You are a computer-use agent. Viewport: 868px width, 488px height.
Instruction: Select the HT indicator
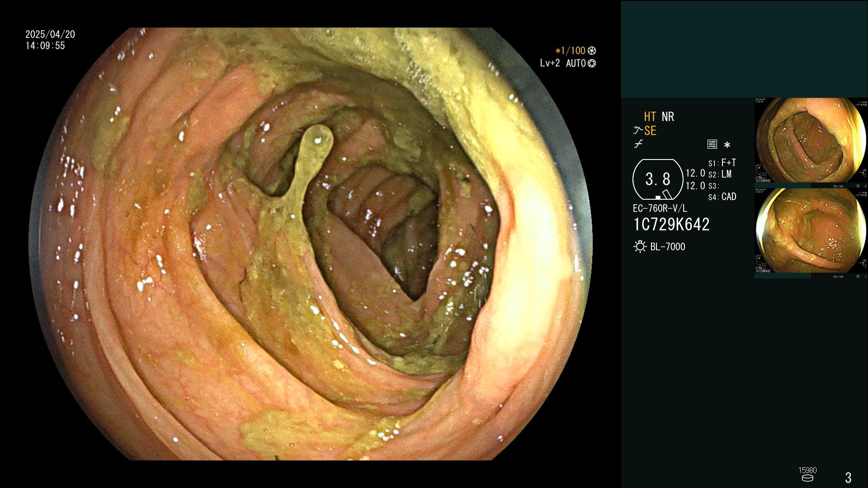tap(650, 117)
